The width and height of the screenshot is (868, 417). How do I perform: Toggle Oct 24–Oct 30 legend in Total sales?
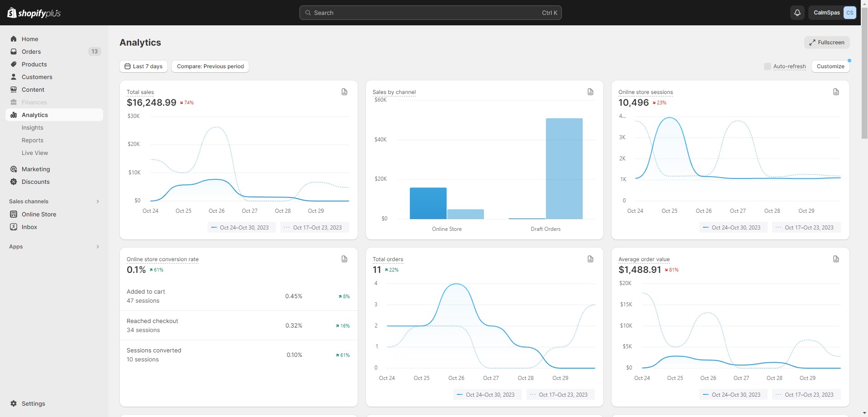[x=240, y=227]
